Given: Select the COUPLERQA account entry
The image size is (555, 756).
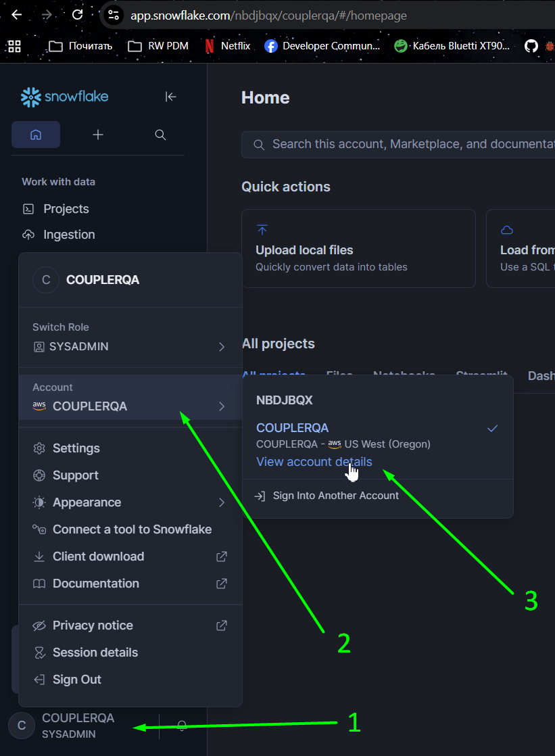Looking at the screenshot, I should [292, 427].
